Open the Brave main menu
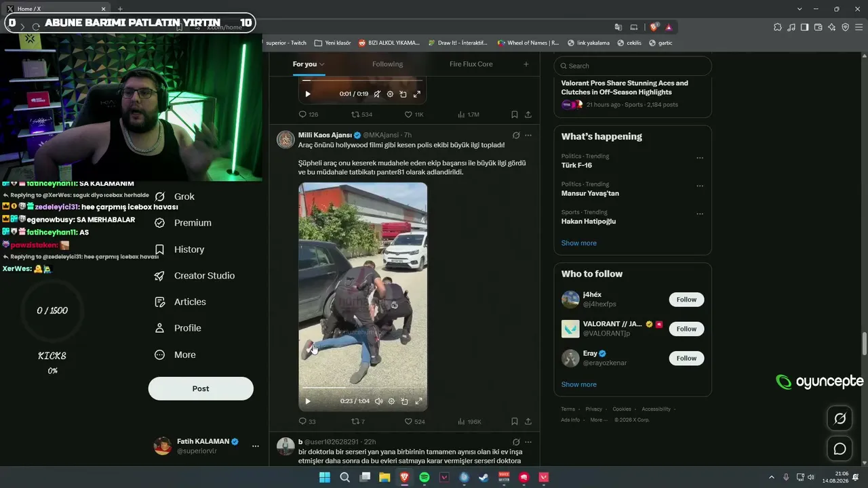The image size is (868, 488). (x=858, y=27)
